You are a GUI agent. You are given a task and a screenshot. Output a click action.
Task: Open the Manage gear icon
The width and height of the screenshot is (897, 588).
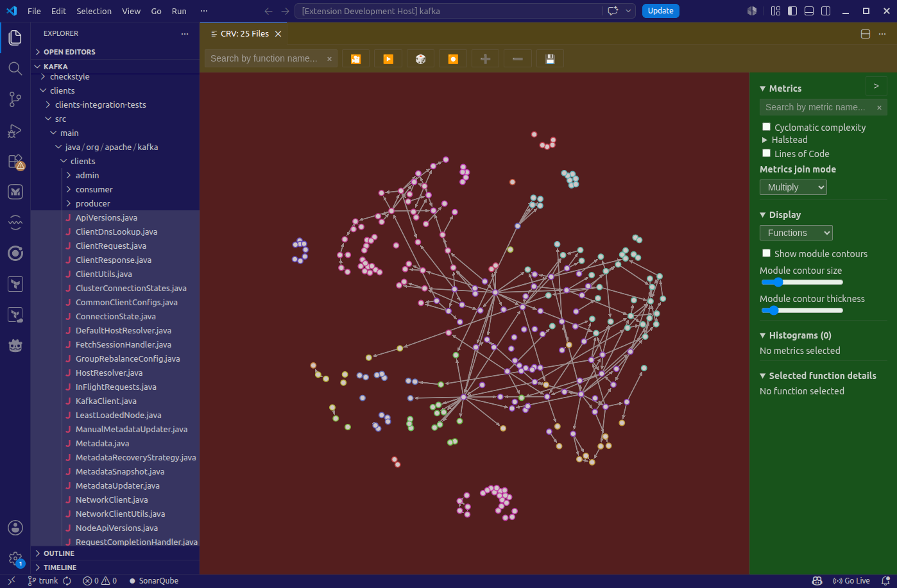(x=15, y=559)
